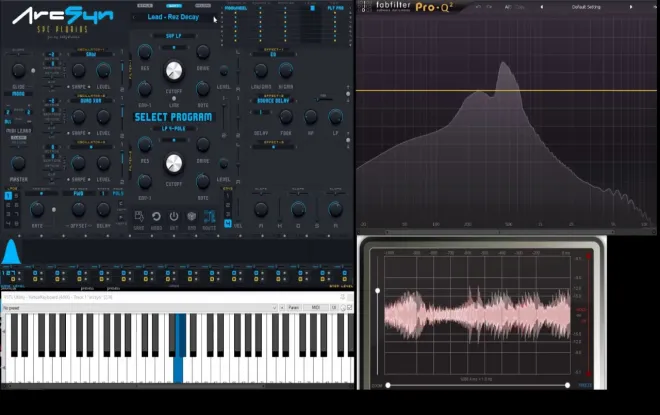Click the Glide knob

pyautogui.click(x=19, y=70)
